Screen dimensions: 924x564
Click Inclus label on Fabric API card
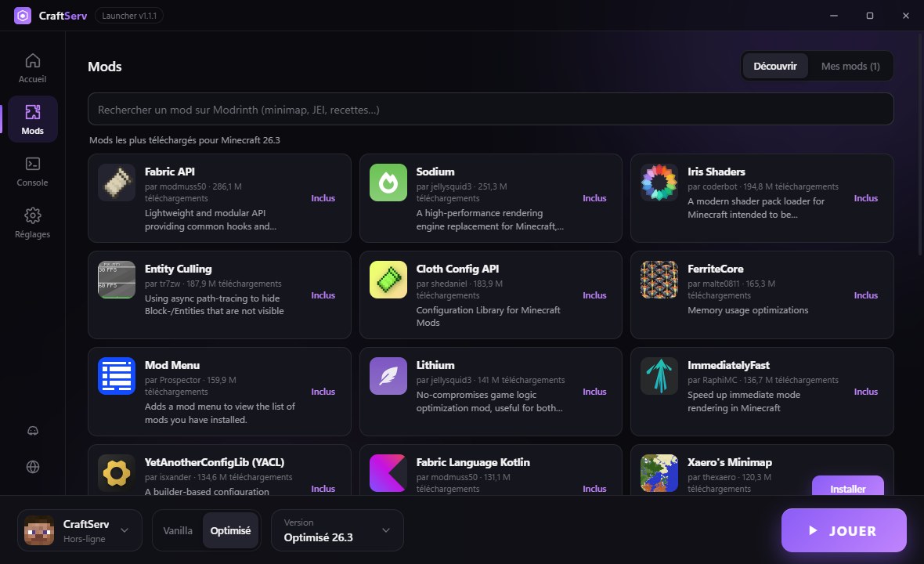coord(323,198)
